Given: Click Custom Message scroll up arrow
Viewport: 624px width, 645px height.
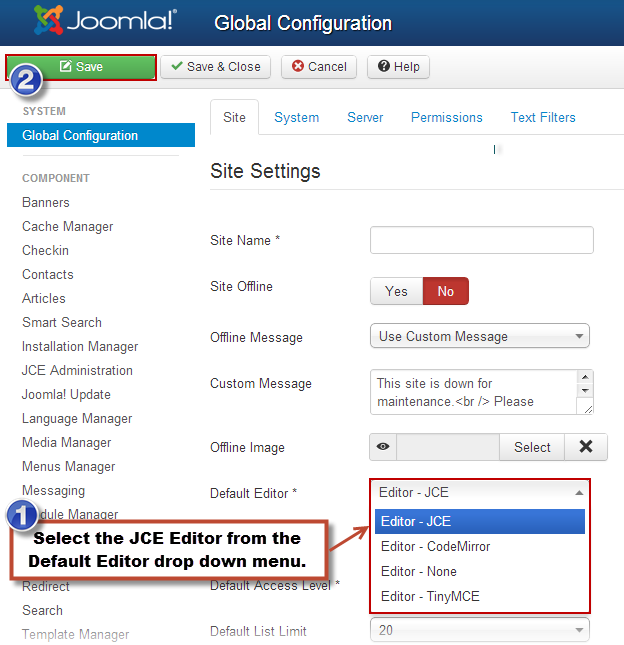Looking at the screenshot, I should click(x=585, y=377).
